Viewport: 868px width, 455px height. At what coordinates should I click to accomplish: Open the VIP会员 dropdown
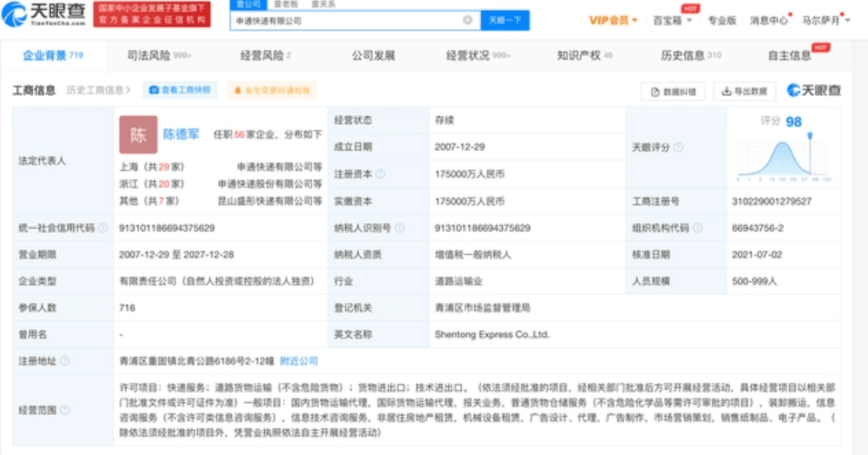[x=613, y=21]
